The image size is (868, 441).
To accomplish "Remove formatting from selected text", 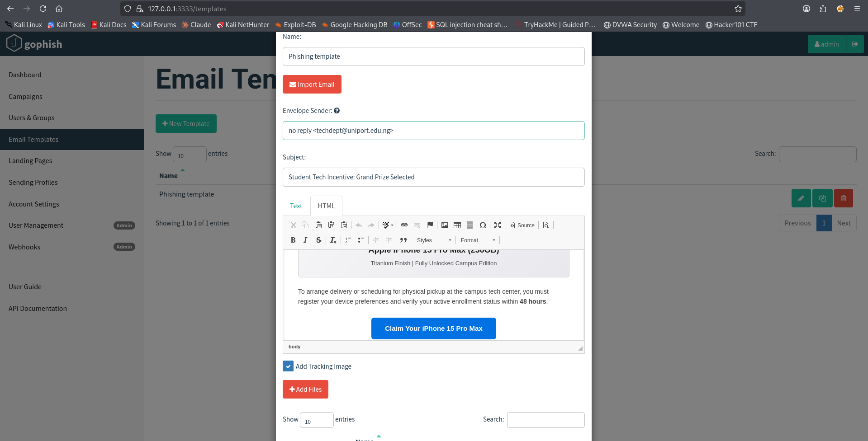I will pos(333,240).
